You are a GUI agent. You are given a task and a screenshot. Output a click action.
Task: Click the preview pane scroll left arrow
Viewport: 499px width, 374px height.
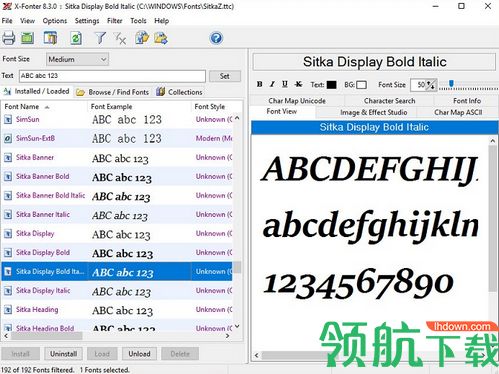click(x=256, y=355)
